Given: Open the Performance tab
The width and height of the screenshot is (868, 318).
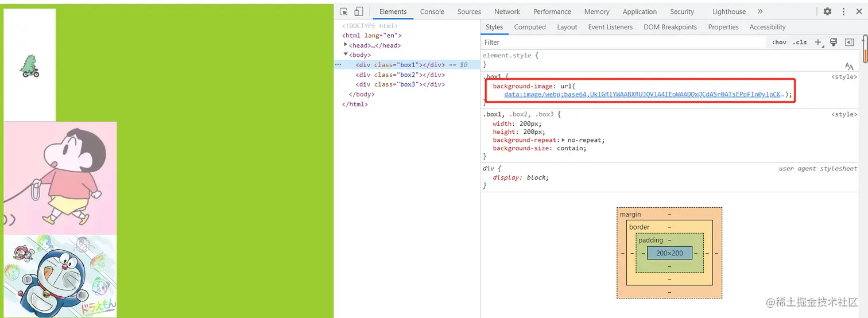Looking at the screenshot, I should 552,11.
